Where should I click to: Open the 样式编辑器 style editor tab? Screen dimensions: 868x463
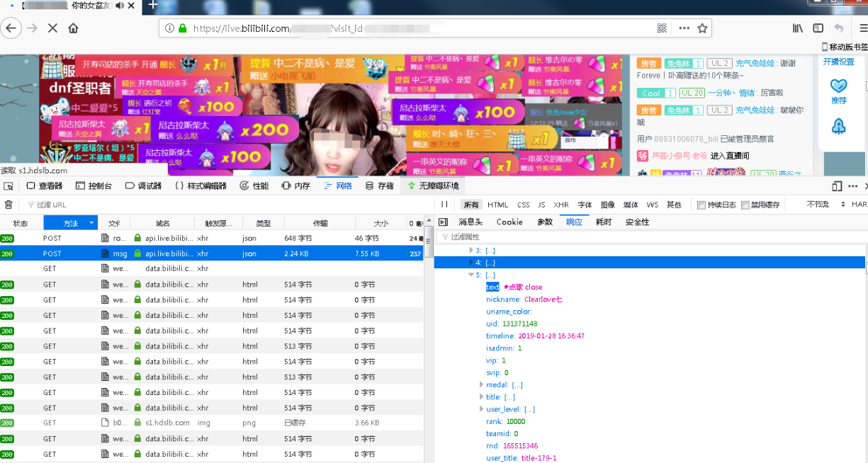coord(201,186)
